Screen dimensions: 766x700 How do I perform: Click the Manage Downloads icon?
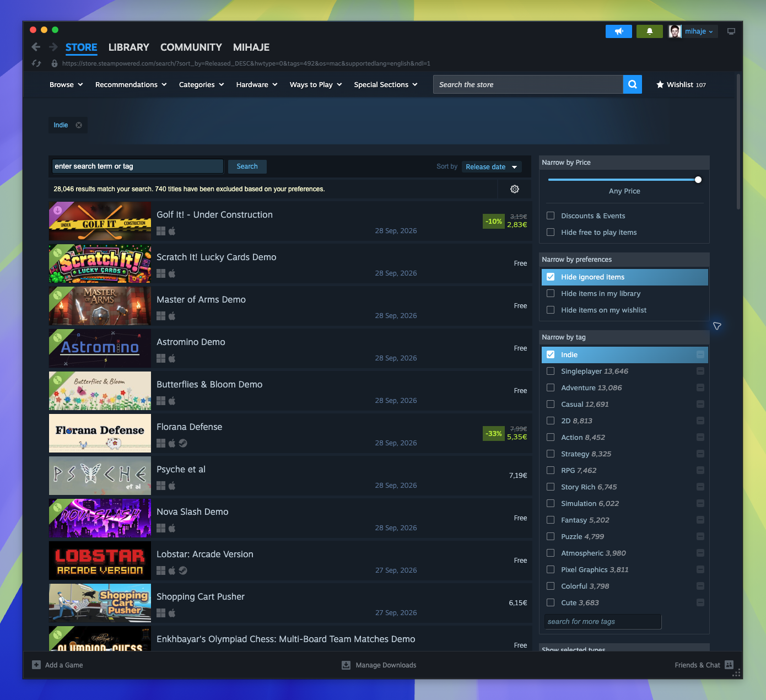click(346, 665)
